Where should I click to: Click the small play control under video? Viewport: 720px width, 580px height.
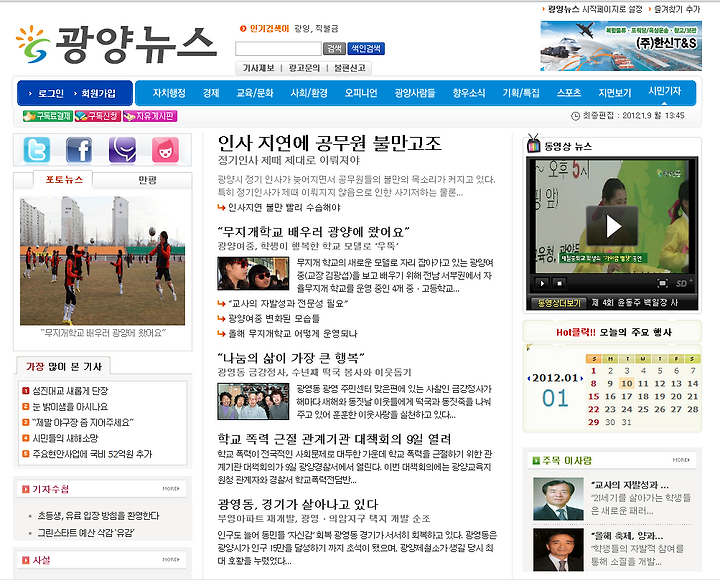tap(542, 283)
